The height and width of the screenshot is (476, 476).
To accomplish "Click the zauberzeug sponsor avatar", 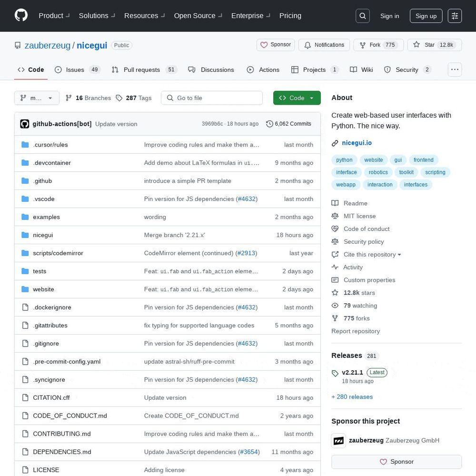I will (x=338, y=440).
